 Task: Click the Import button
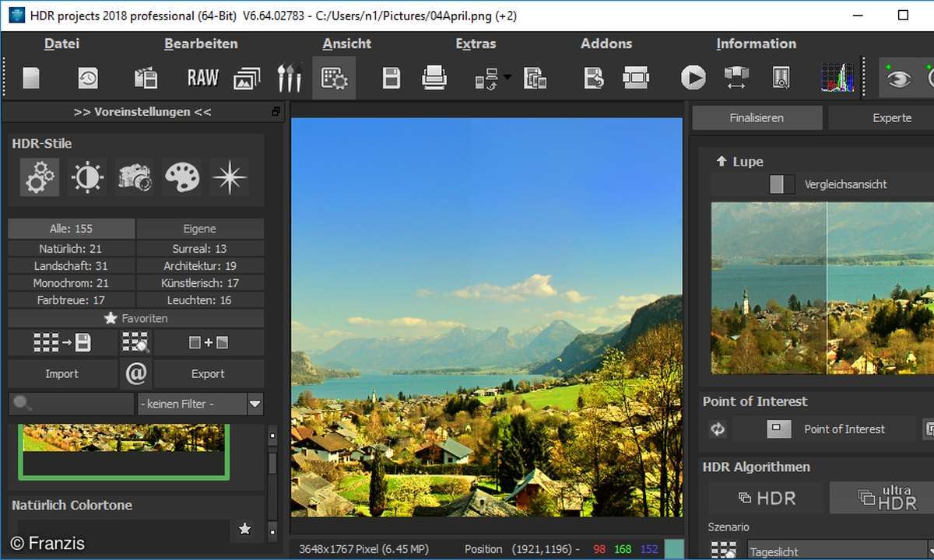pos(61,374)
